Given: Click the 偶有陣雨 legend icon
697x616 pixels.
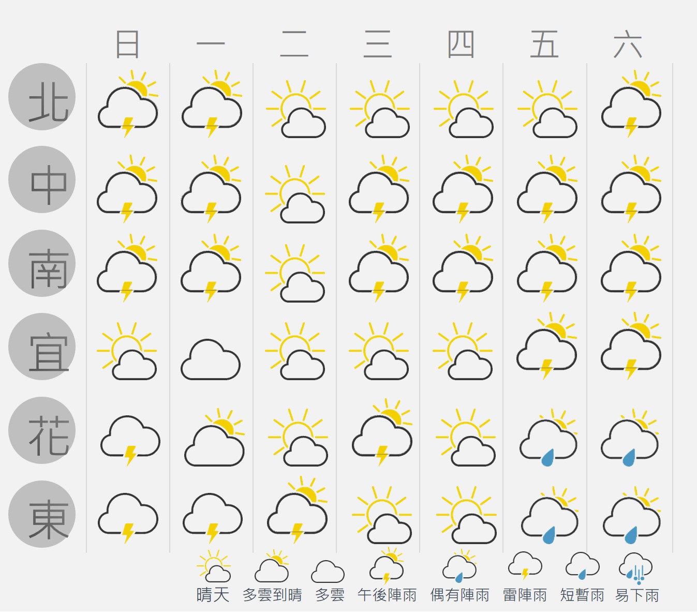Looking at the screenshot, I should click(x=459, y=566).
